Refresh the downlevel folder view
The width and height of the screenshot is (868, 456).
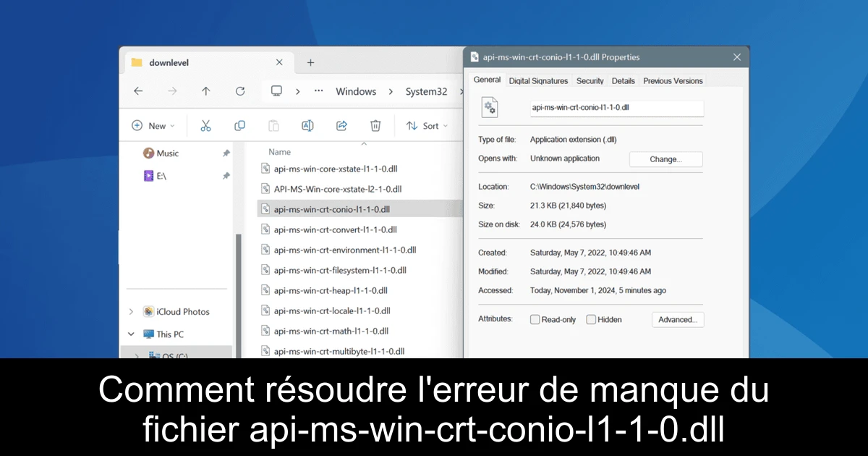(240, 91)
